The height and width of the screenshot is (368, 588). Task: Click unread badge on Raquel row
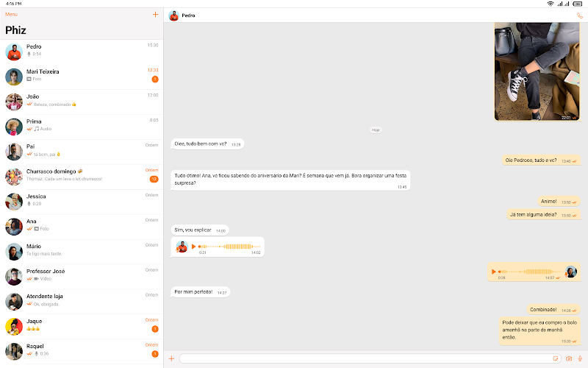(x=155, y=354)
